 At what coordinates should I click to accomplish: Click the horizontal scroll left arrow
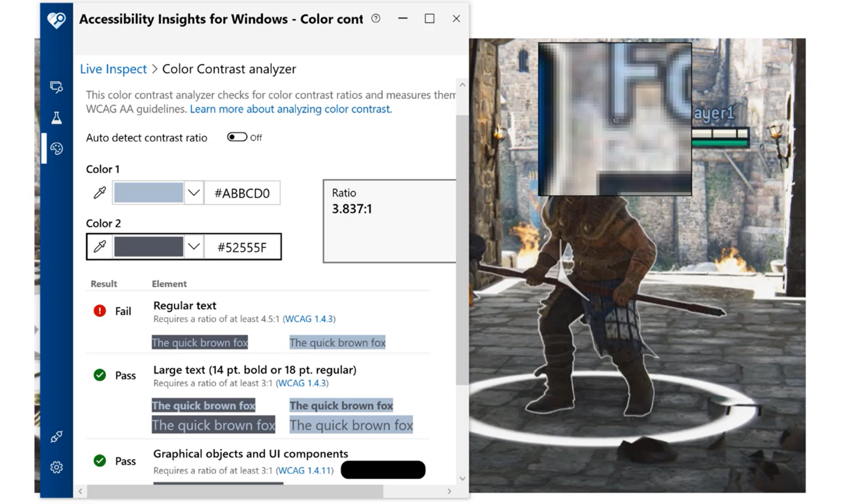click(80, 492)
